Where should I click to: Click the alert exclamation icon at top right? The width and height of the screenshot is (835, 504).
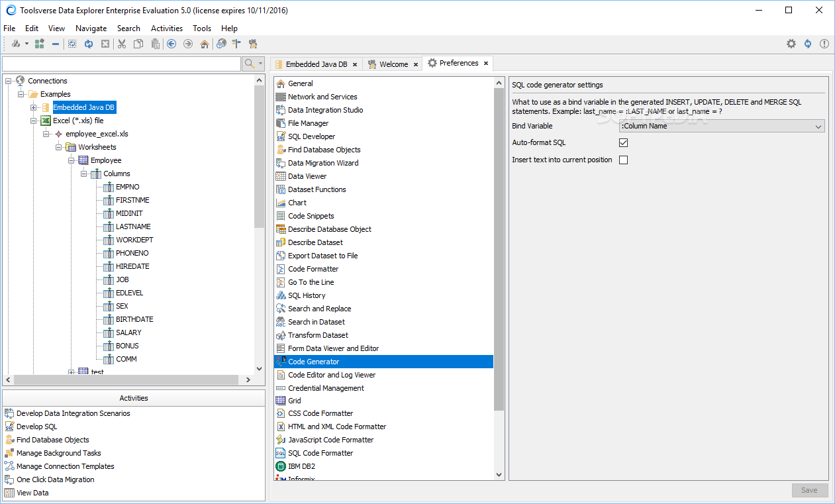pos(824,44)
